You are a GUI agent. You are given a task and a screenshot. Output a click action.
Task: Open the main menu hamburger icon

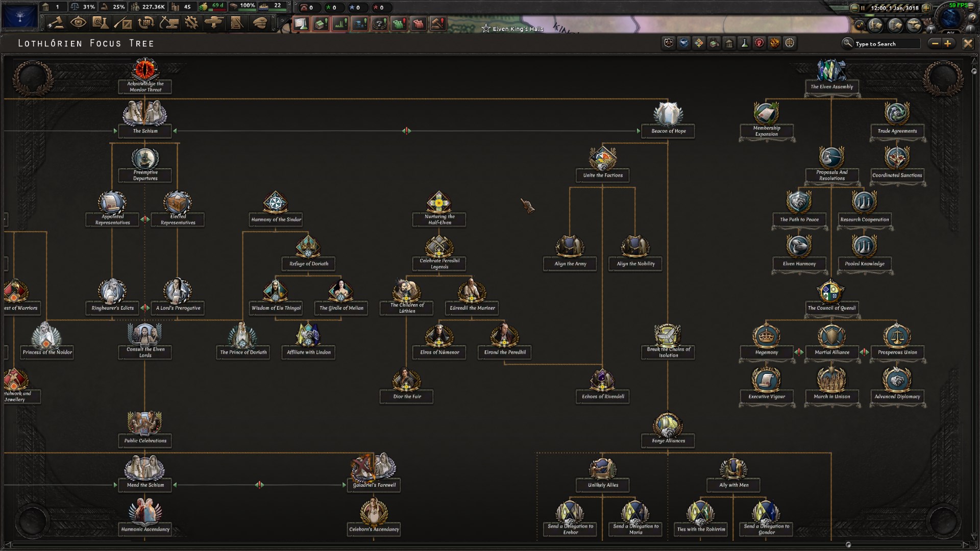click(971, 6)
